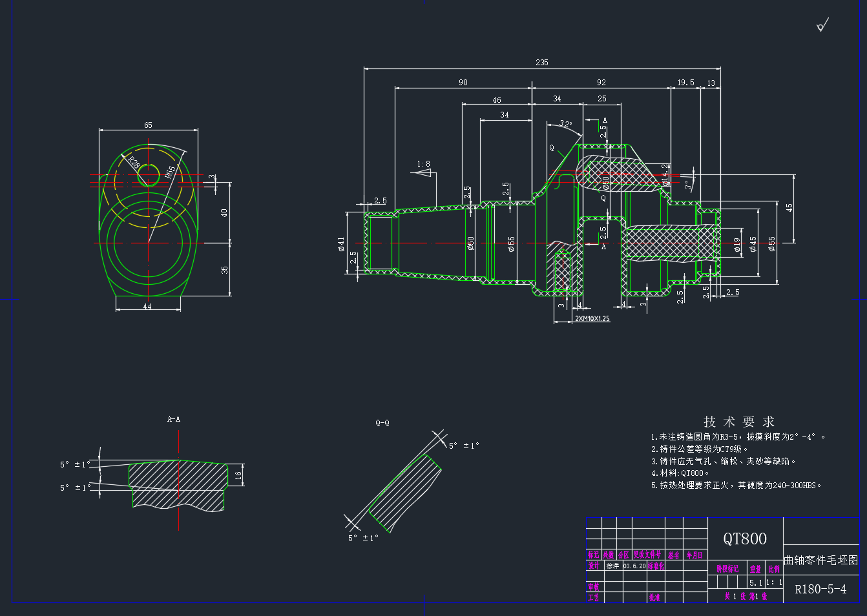Viewport: 867px width, 616px height.
Task: Click the 1:1 scale value cell
Action: 774,582
